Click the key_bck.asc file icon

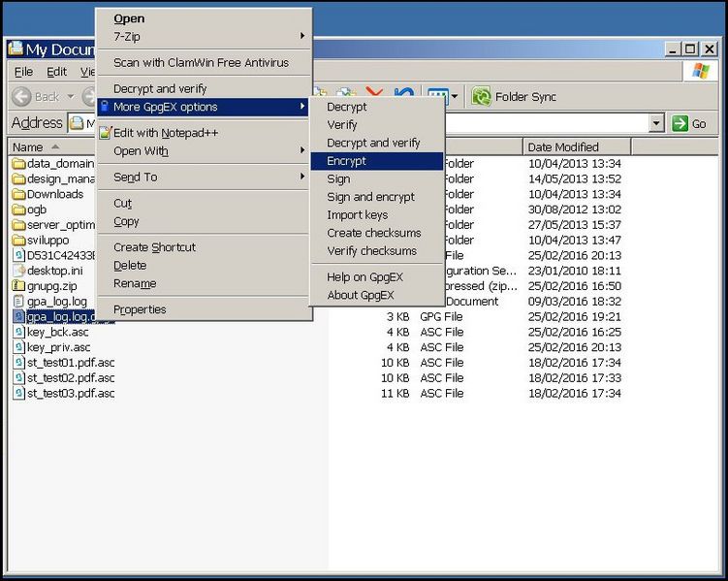point(18,332)
